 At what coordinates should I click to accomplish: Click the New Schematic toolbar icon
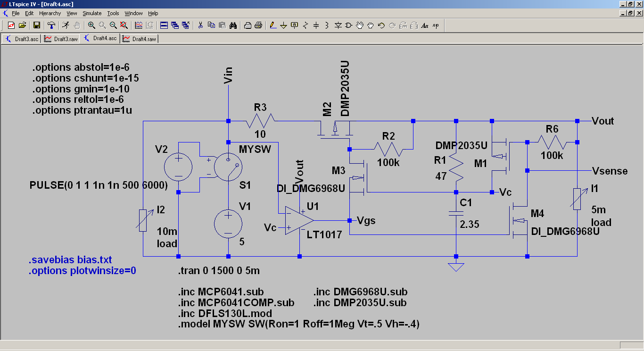pos(11,25)
